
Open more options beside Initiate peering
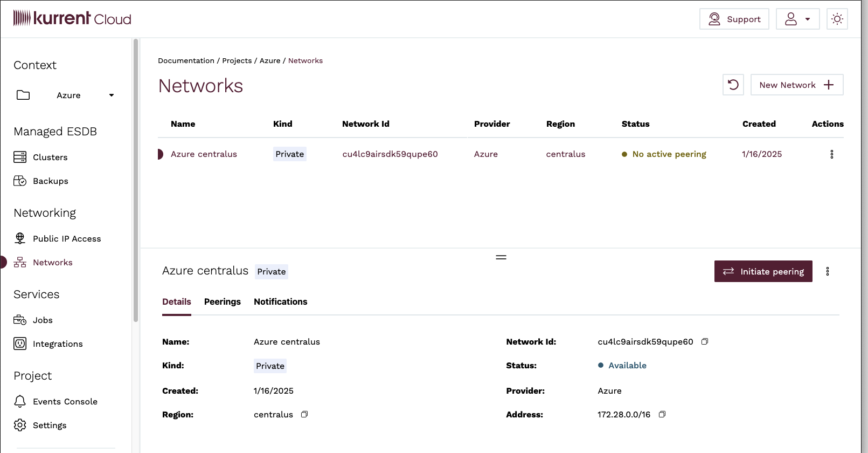click(x=828, y=271)
